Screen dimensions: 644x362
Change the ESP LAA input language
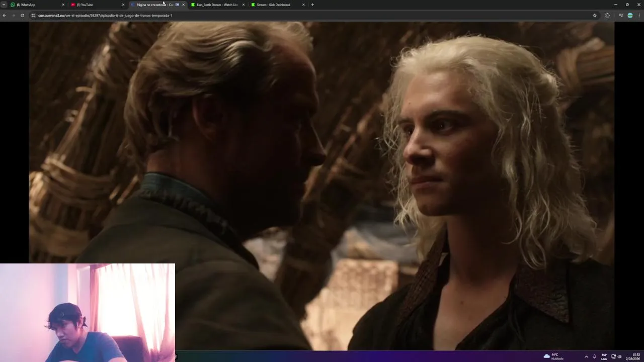(x=604, y=356)
